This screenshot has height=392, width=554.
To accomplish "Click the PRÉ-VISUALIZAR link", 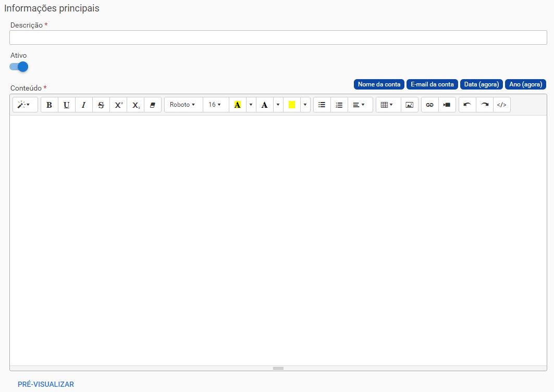I will click(46, 384).
